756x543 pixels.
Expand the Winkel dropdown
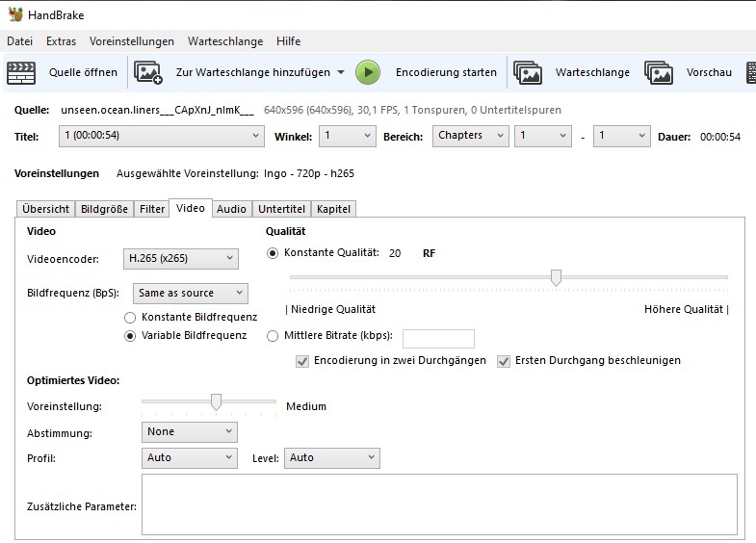point(348,136)
